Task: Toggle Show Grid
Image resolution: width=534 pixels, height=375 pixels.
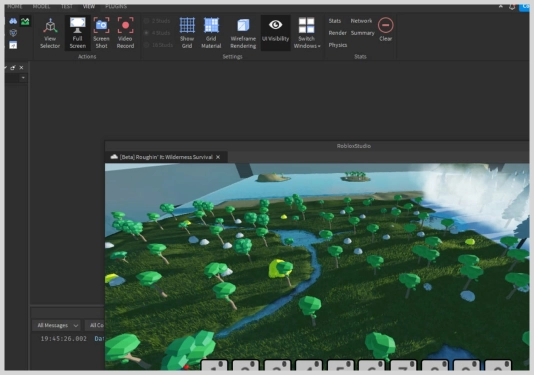Action: 187,33
